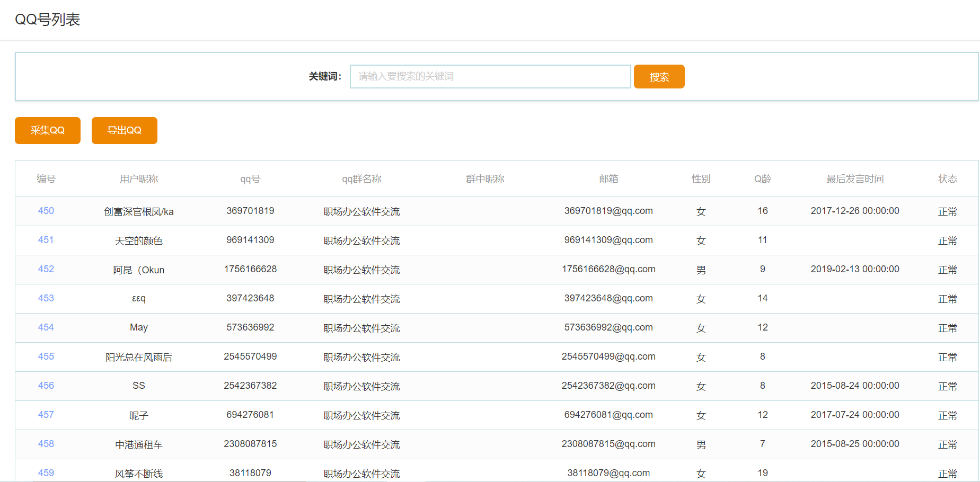The height and width of the screenshot is (482, 980).
Task: Open record 450 details link
Action: 46,210
